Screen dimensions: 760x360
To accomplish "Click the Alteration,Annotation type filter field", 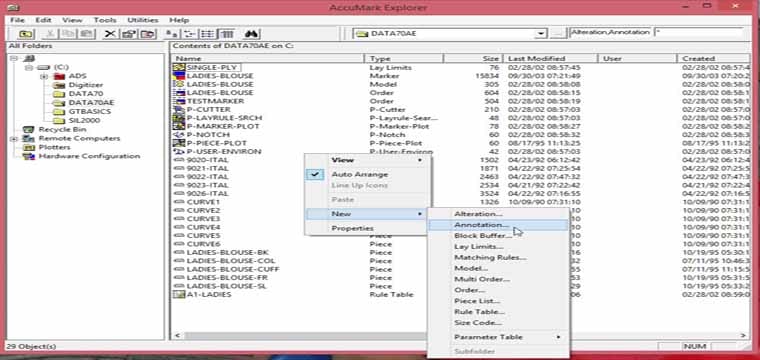I will click(x=610, y=32).
